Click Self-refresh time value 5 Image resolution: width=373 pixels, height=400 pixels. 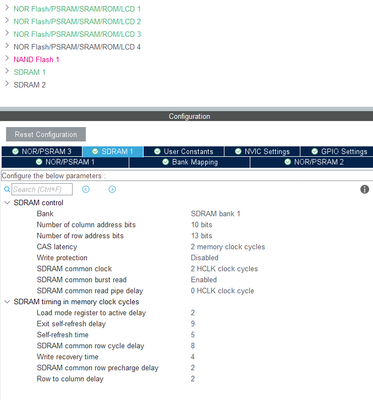coord(193,335)
